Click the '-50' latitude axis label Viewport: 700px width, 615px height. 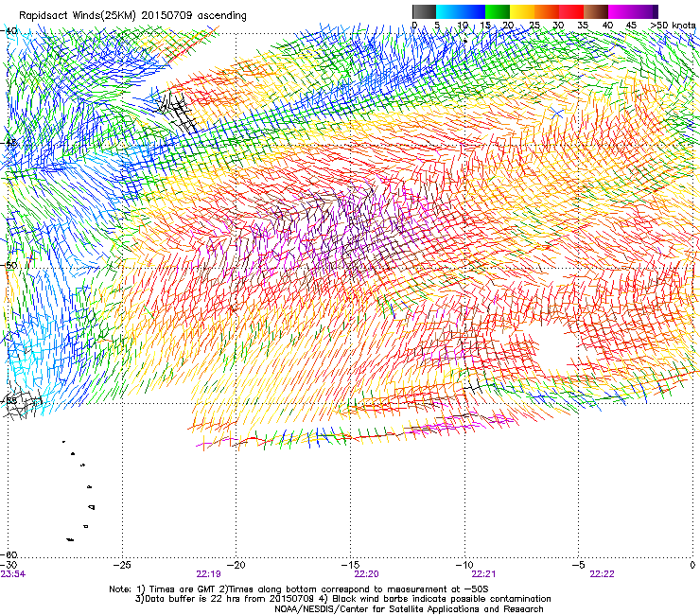click(9, 265)
